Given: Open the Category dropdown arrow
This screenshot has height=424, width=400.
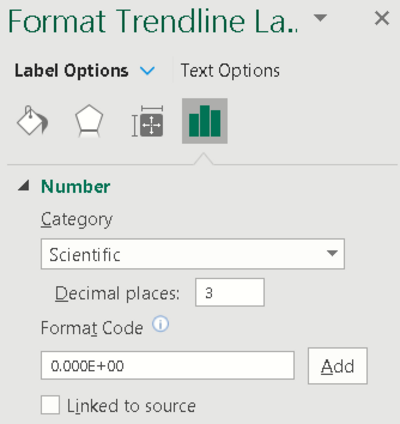Looking at the screenshot, I should (x=332, y=253).
